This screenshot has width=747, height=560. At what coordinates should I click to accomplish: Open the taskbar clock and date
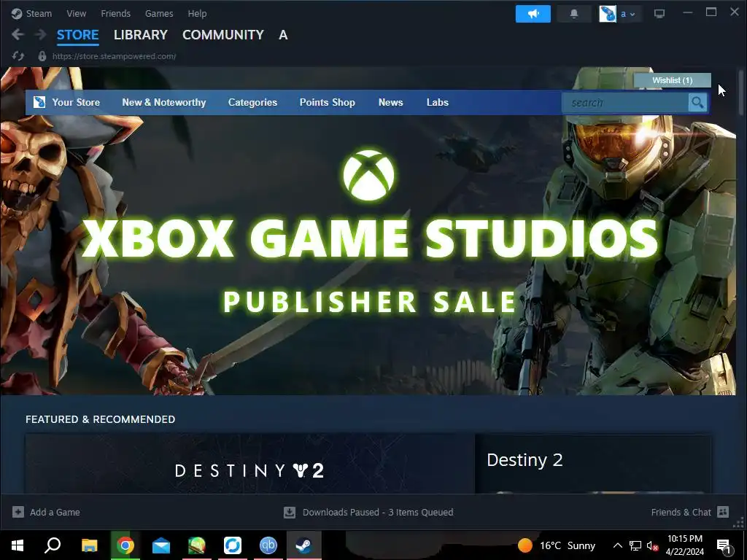684,545
